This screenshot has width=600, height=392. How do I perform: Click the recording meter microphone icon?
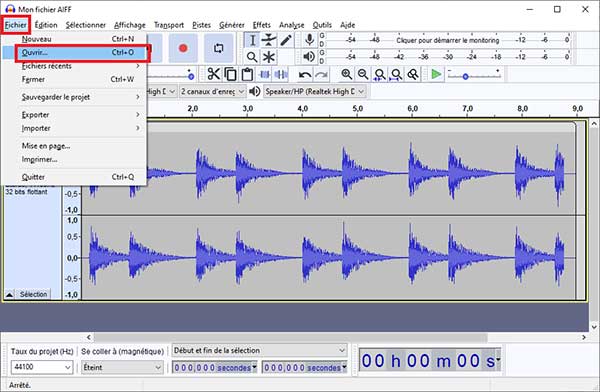[x=309, y=39]
